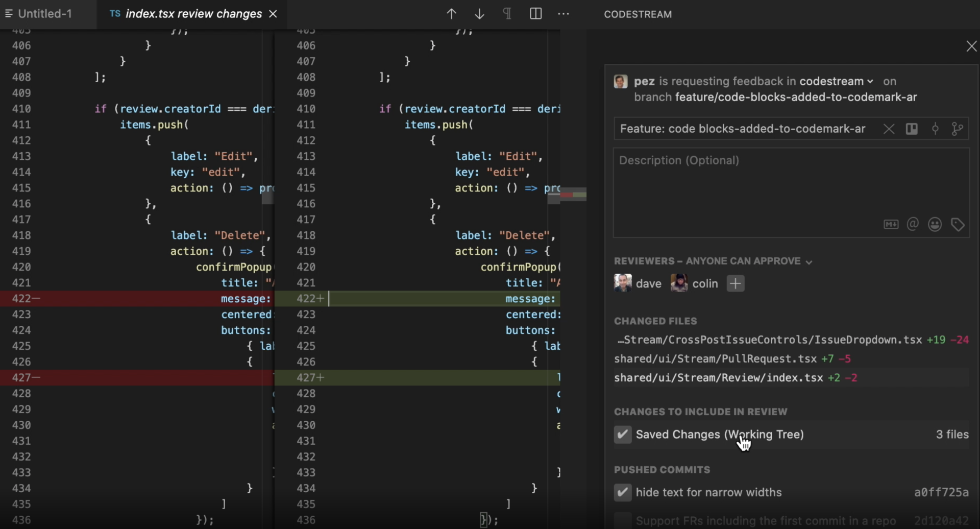980x529 pixels.
Task: Add a reviewer with the plus button
Action: pyautogui.click(x=736, y=283)
